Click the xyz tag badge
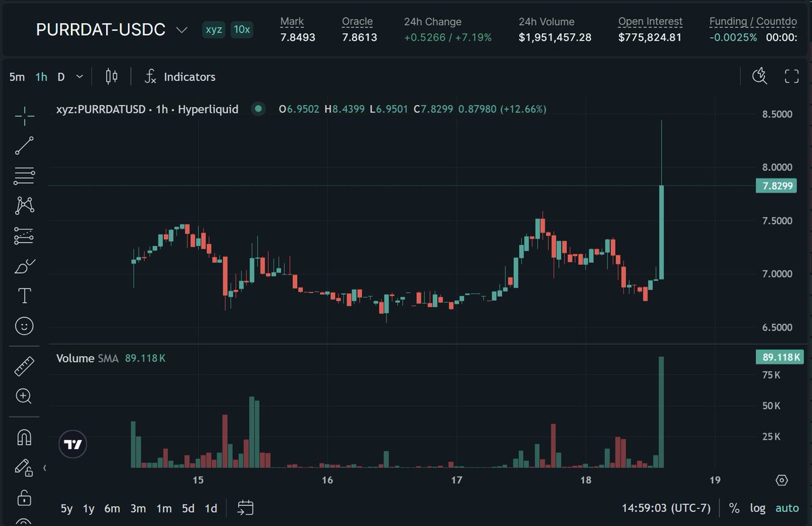Viewport: 812px width, 526px height. pyautogui.click(x=214, y=30)
